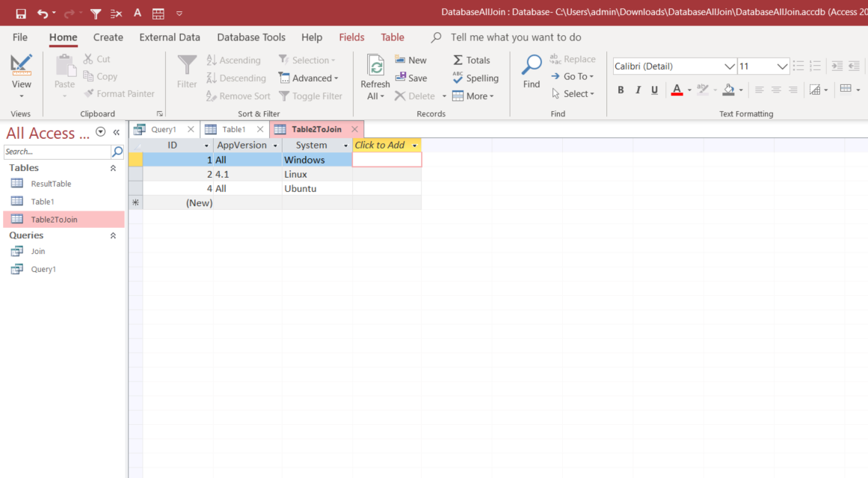This screenshot has height=478, width=868.
Task: Click the Undo arrow in title bar
Action: (x=42, y=13)
